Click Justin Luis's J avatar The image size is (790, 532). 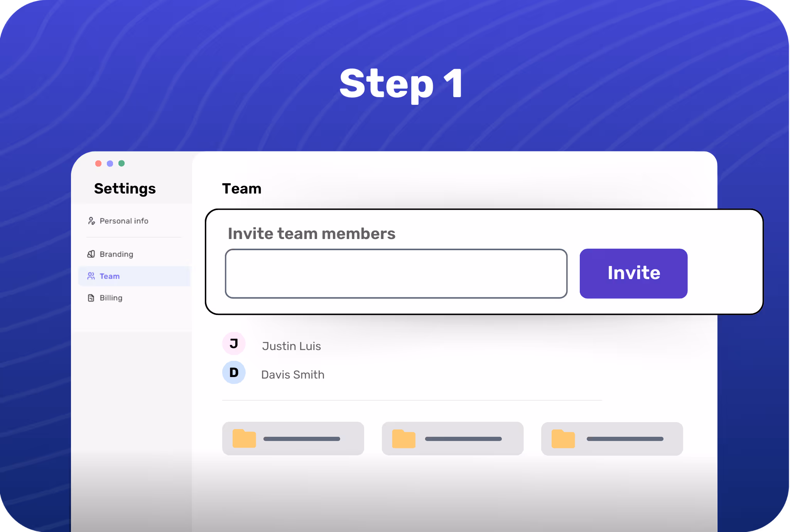[234, 343]
